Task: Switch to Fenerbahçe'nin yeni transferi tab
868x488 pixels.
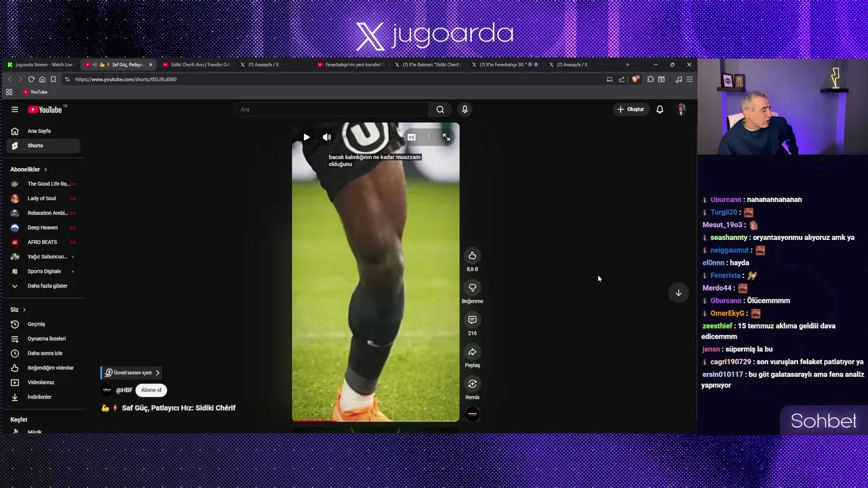Action: coord(351,64)
